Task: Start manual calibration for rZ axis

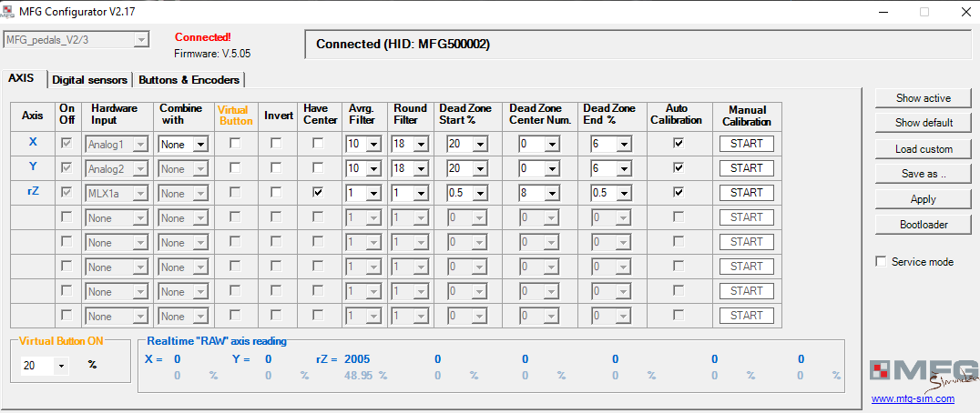Action: tap(746, 193)
